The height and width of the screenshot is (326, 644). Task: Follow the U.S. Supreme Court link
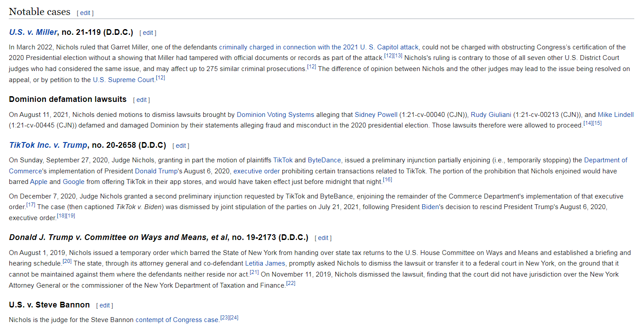point(124,80)
